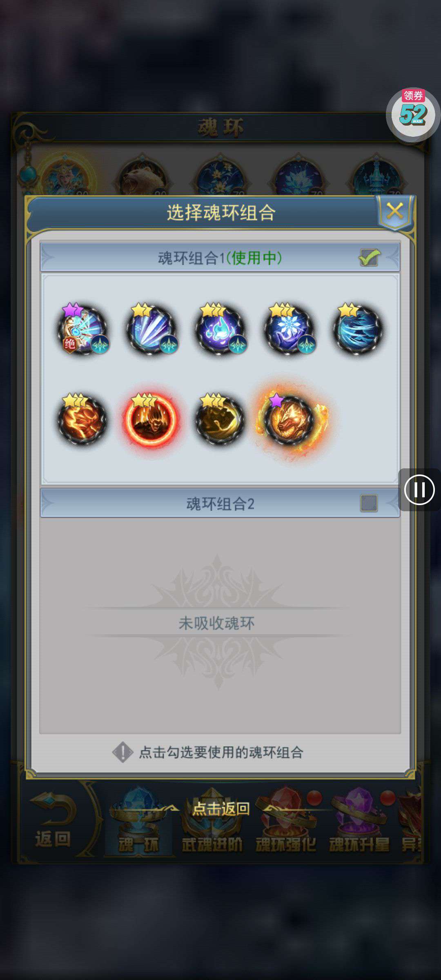Click the pause floating button

click(419, 490)
